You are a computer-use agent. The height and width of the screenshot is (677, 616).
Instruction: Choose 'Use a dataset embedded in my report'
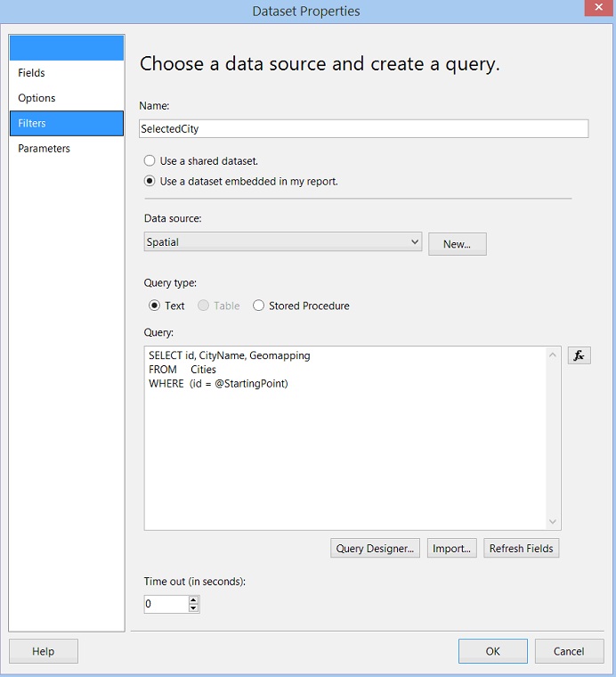coord(150,182)
